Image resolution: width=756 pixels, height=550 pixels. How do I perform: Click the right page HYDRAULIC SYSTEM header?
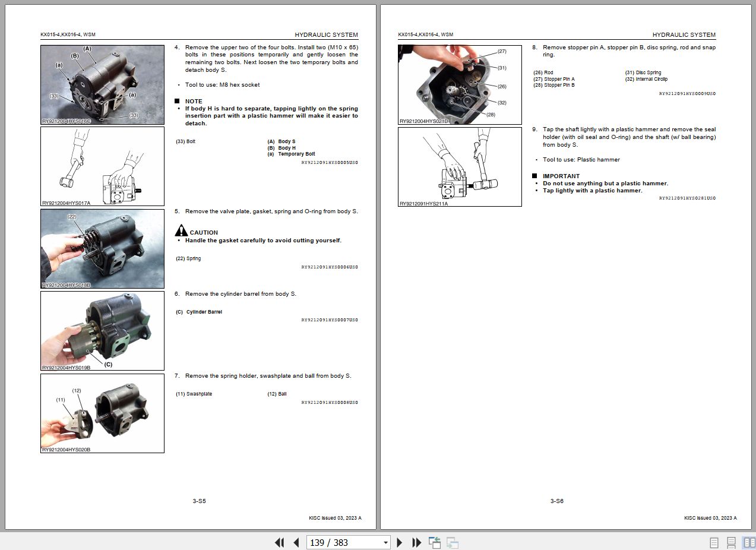tap(684, 35)
